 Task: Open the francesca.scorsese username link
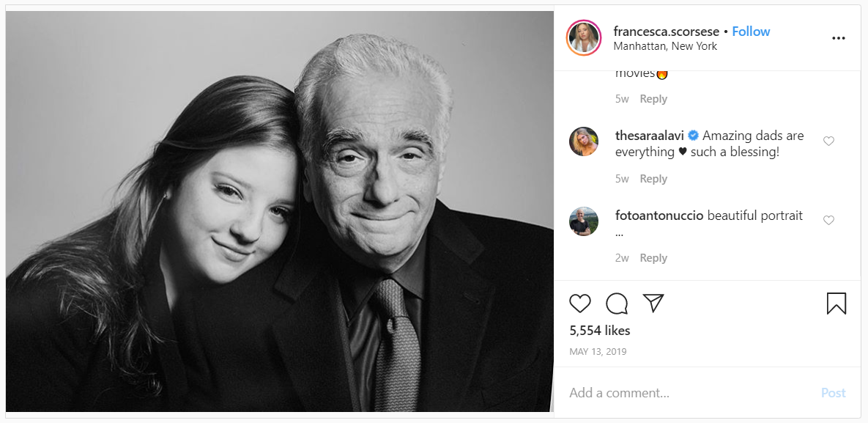tap(667, 32)
